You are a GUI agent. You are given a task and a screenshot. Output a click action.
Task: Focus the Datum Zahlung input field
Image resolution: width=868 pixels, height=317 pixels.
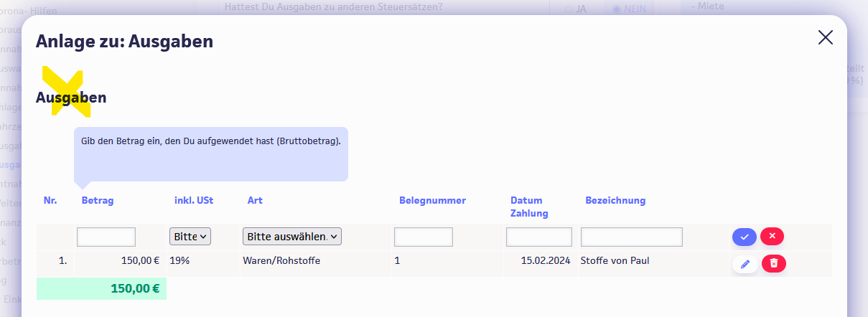pyautogui.click(x=538, y=237)
